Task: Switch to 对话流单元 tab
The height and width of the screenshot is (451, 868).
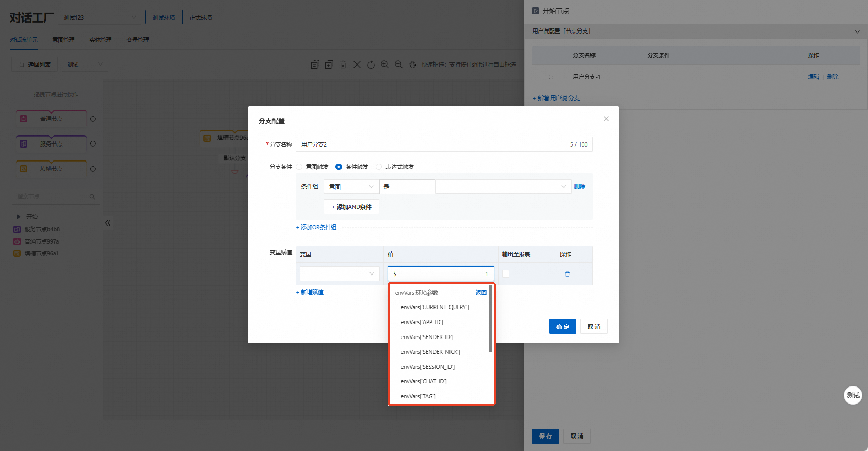Action: coord(24,40)
